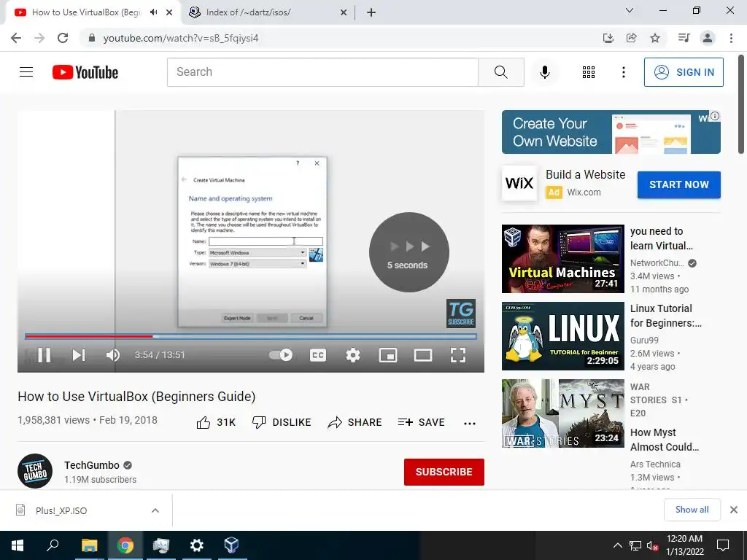747x560 pixels.
Task: Click the search magnifier button
Action: pyautogui.click(x=500, y=72)
